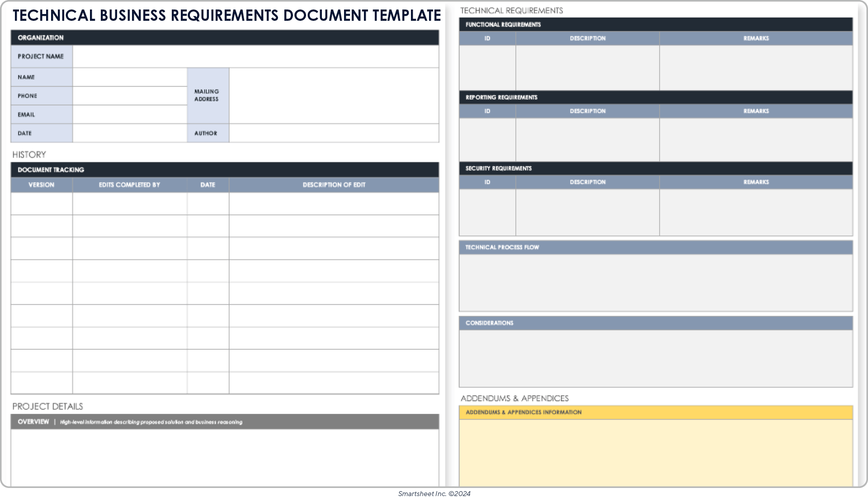Click Functional Requirements Description cell
Image resolution: width=868 pixels, height=497 pixels.
(x=587, y=68)
